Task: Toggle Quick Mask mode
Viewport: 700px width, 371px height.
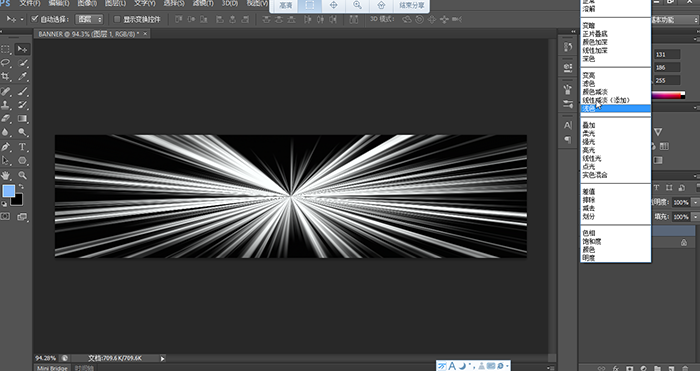Action: pyautogui.click(x=6, y=217)
